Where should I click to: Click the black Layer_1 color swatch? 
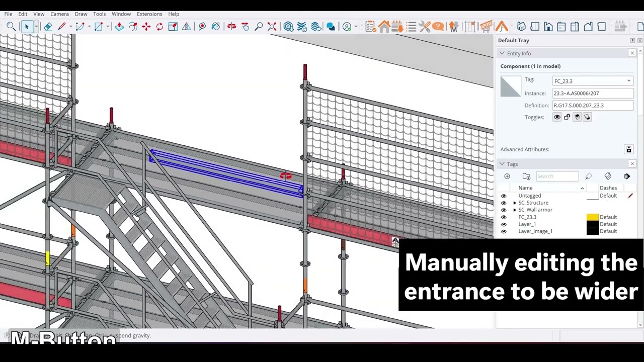pyautogui.click(x=593, y=224)
